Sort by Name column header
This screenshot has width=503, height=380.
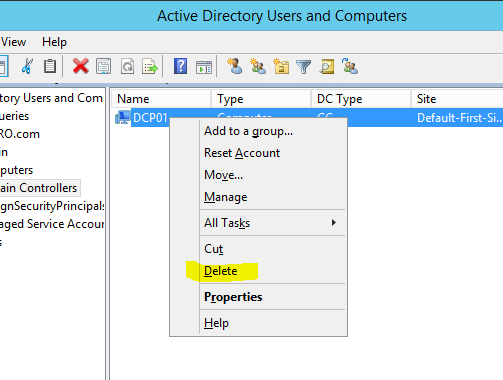[x=161, y=99]
